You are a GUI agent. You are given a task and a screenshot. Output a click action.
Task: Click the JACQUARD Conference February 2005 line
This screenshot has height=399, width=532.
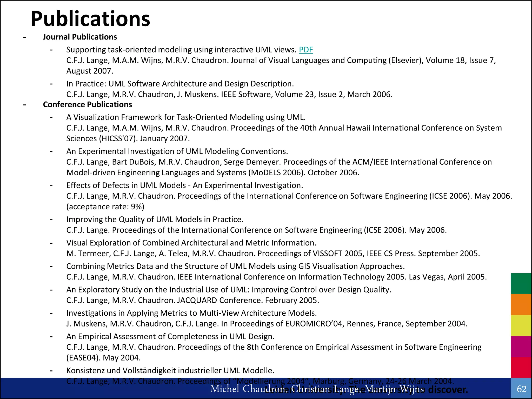[193, 300]
